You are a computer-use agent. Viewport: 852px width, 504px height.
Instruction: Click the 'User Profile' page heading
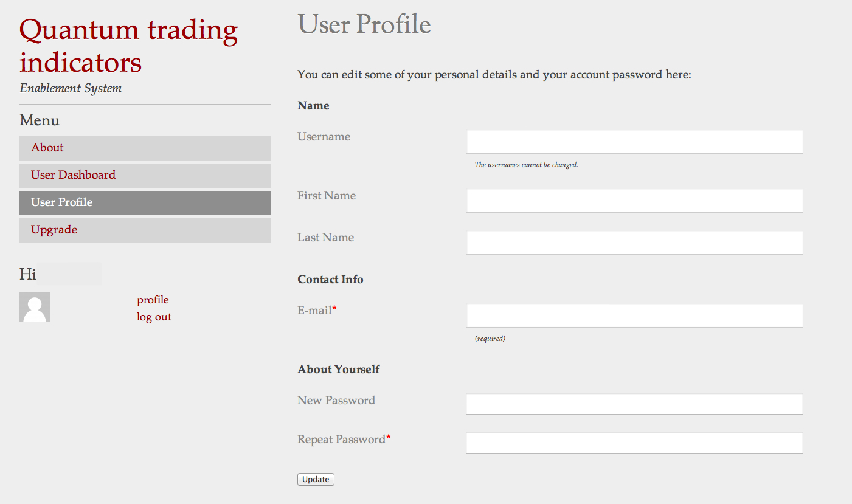point(364,25)
